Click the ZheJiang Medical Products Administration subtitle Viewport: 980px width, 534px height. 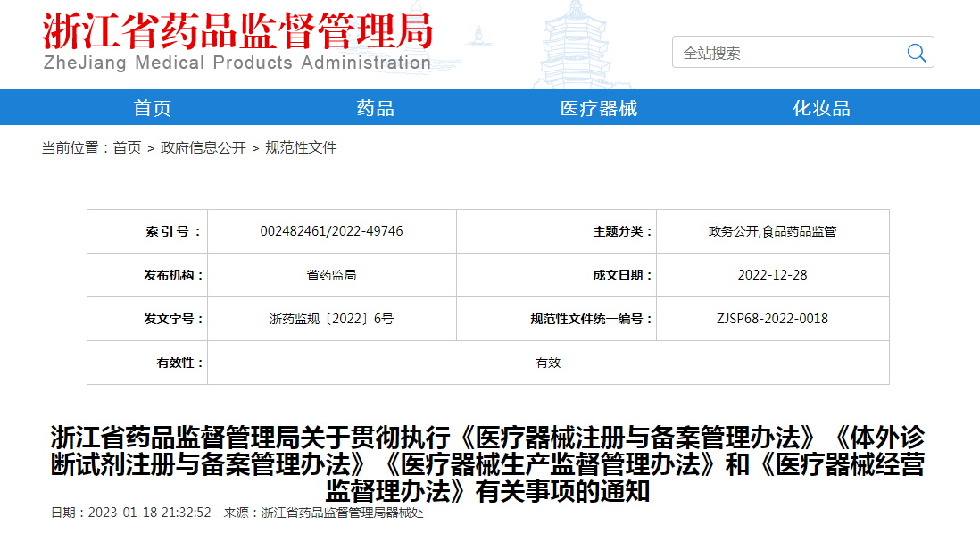237,63
